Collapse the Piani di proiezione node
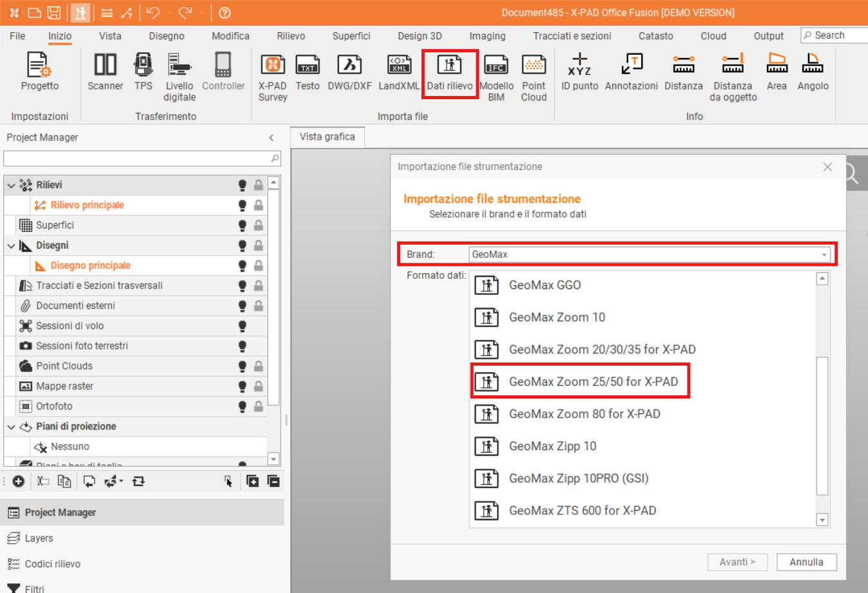This screenshot has width=868, height=593. 11,427
